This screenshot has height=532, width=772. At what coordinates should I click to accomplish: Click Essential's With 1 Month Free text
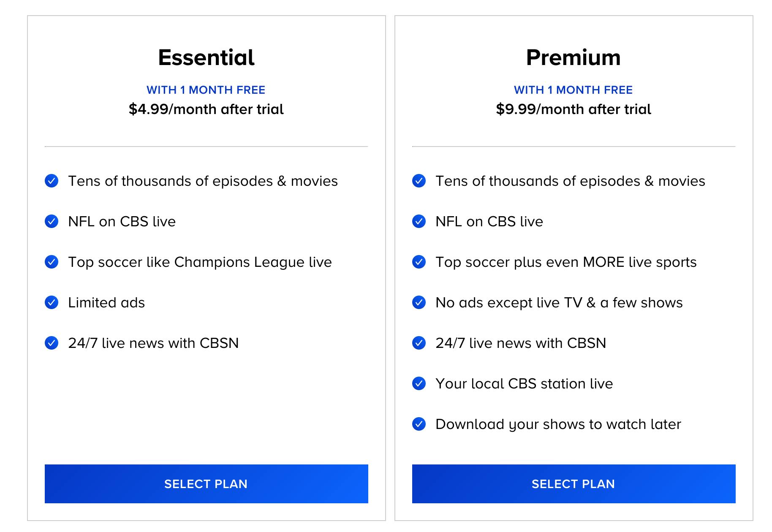pyautogui.click(x=206, y=90)
